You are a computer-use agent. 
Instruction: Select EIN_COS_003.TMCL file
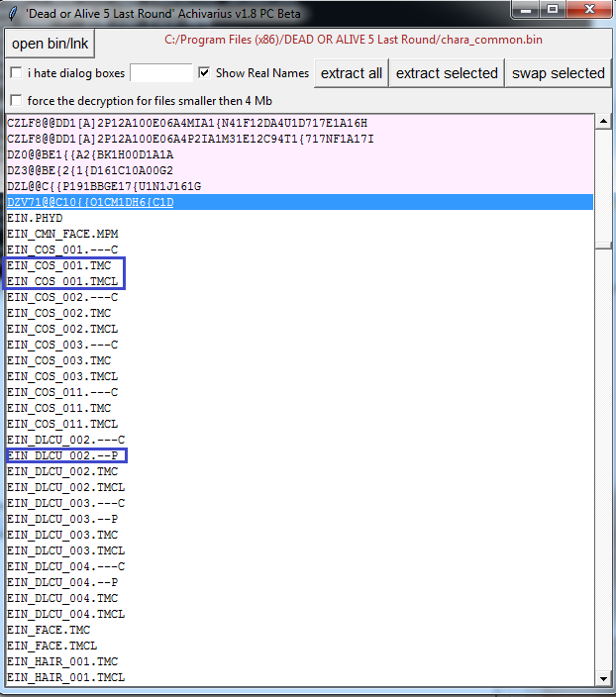point(300,376)
